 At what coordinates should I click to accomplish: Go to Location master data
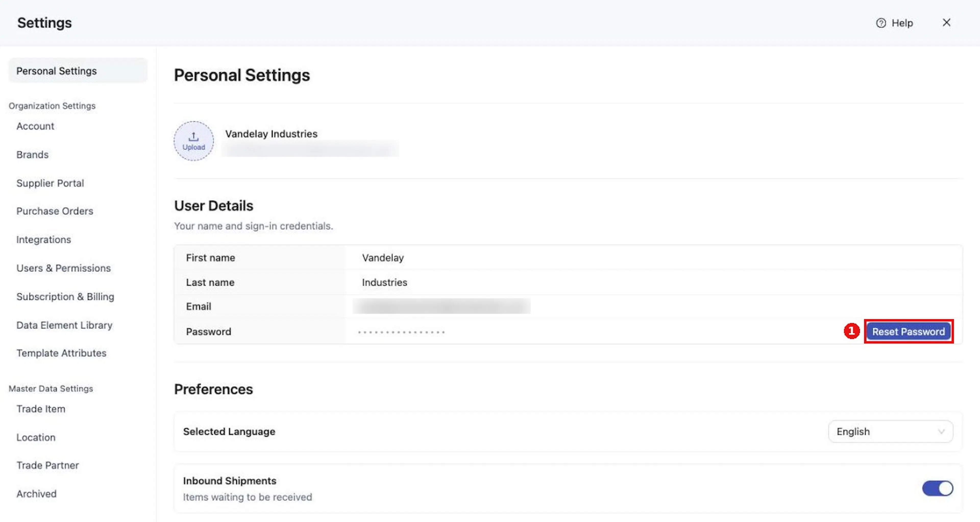36,437
